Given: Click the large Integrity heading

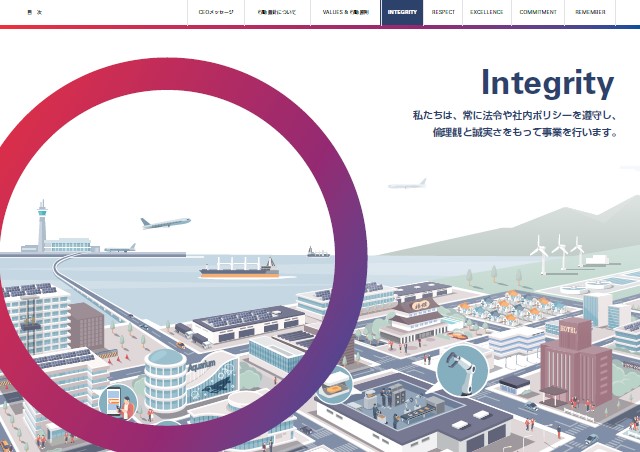Looking at the screenshot, I should [546, 83].
